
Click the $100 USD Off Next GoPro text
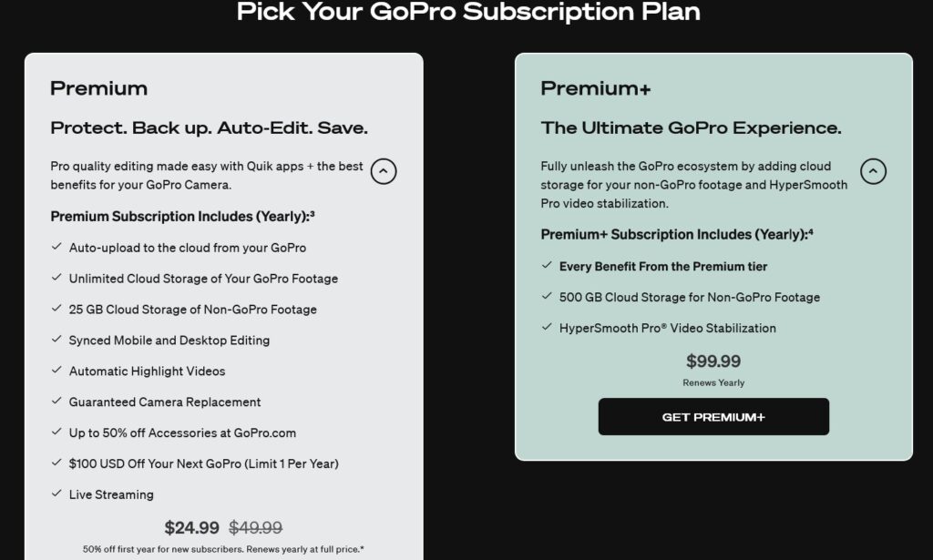tap(203, 463)
